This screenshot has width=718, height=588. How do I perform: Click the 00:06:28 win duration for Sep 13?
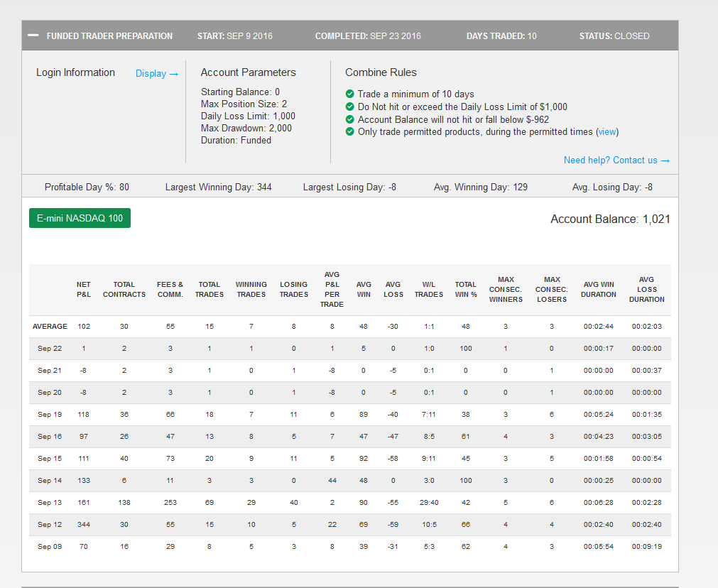[599, 502]
